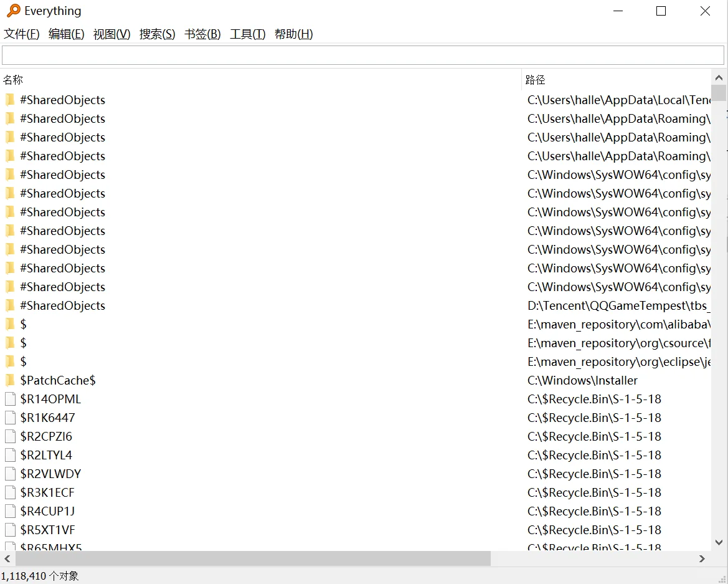Select folder icon of #SharedObjects in AppData\Local
728x584 pixels.
click(x=10, y=100)
